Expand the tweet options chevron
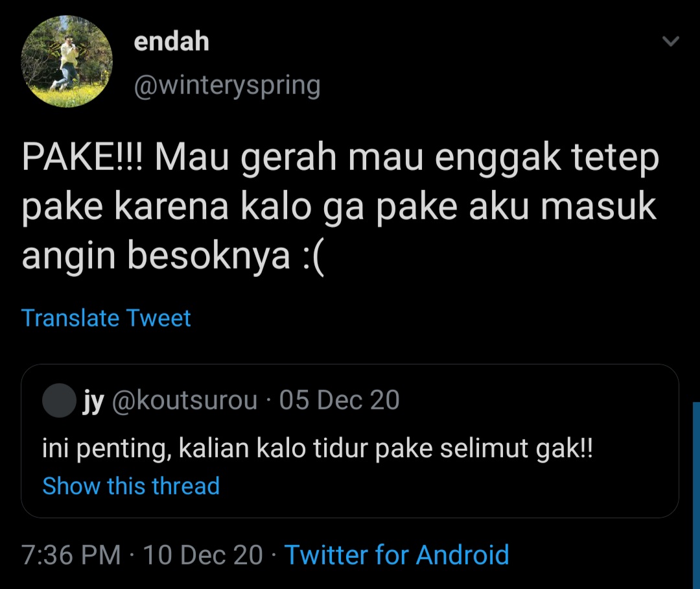Screen dimensions: 700x589 (x=671, y=42)
